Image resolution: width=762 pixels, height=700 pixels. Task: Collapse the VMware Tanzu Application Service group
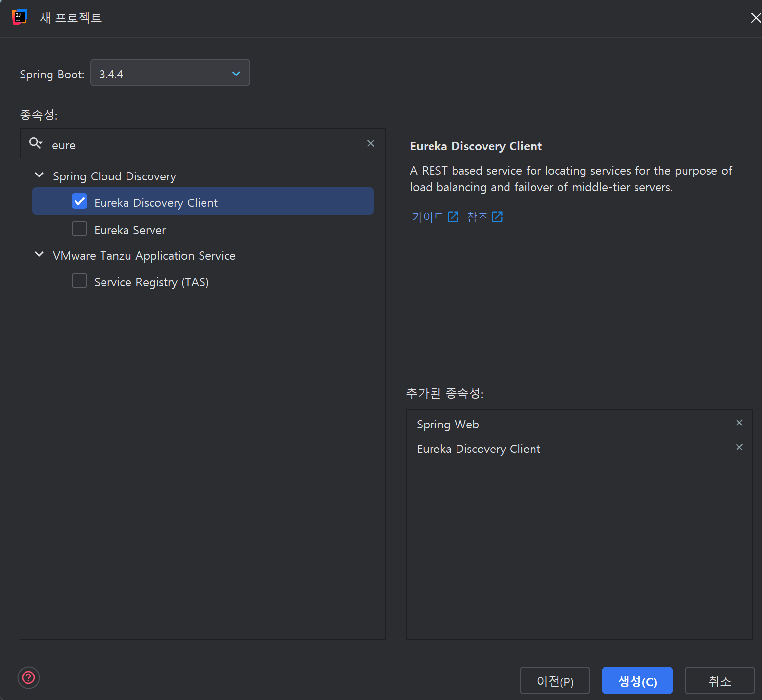pyautogui.click(x=39, y=254)
